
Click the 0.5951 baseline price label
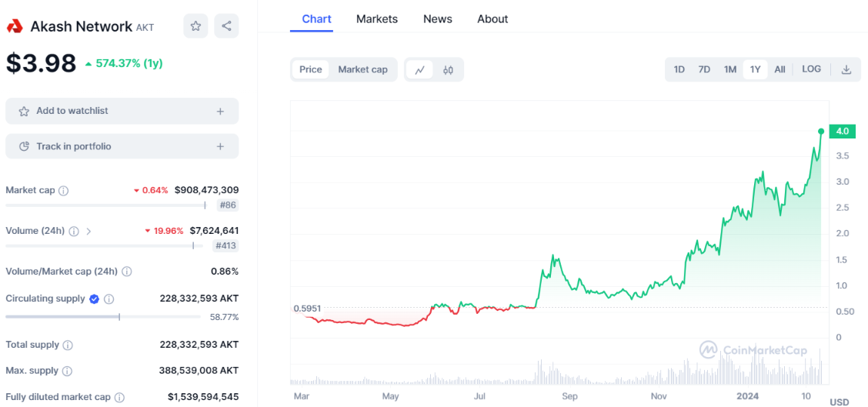(307, 308)
